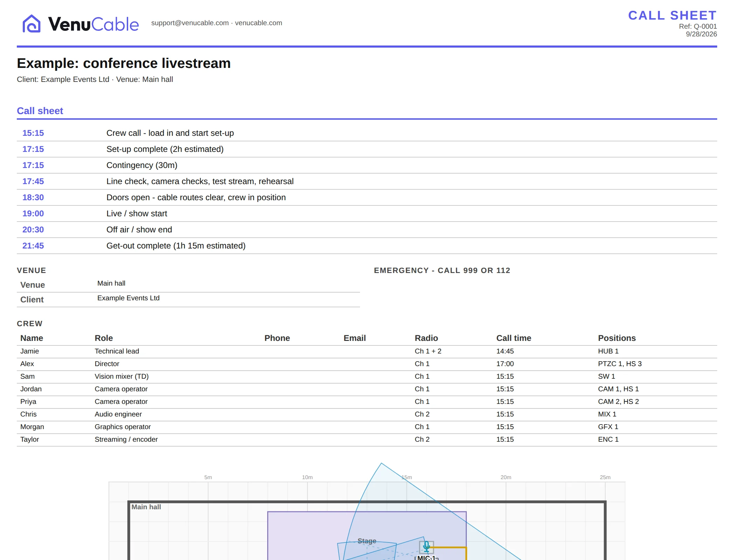Click the Main hall value beside the Venue label

pos(111,283)
